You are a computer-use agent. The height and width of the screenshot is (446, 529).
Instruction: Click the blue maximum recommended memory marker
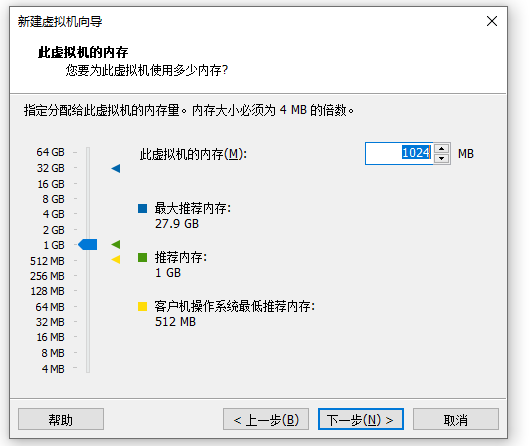pyautogui.click(x=116, y=168)
